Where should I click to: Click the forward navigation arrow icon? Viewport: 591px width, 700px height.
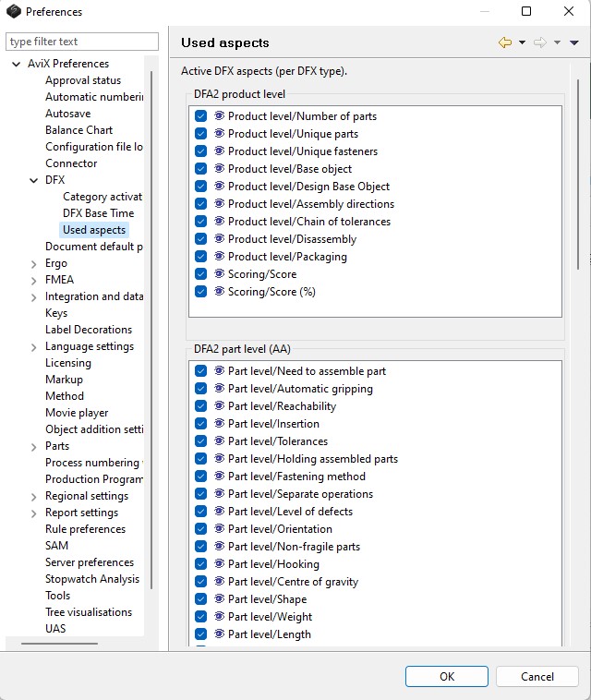tap(540, 42)
